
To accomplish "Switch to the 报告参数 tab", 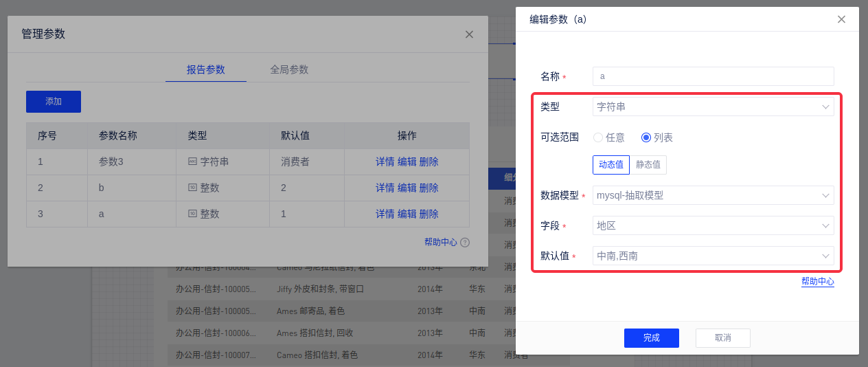I will [206, 69].
